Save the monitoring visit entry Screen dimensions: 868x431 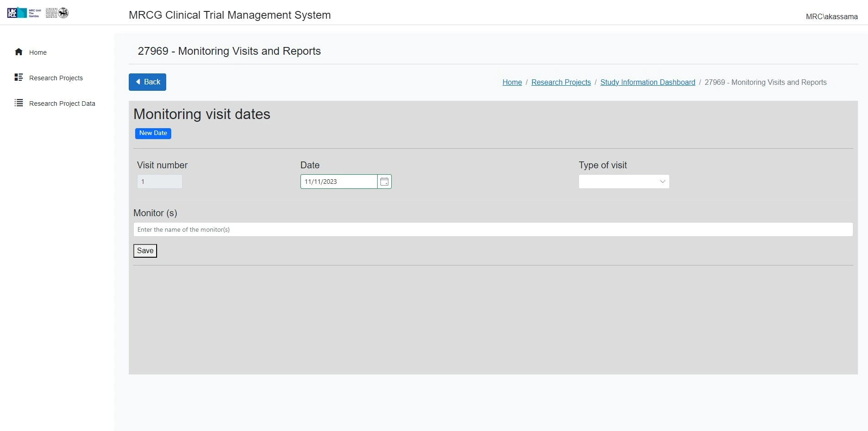tap(145, 251)
